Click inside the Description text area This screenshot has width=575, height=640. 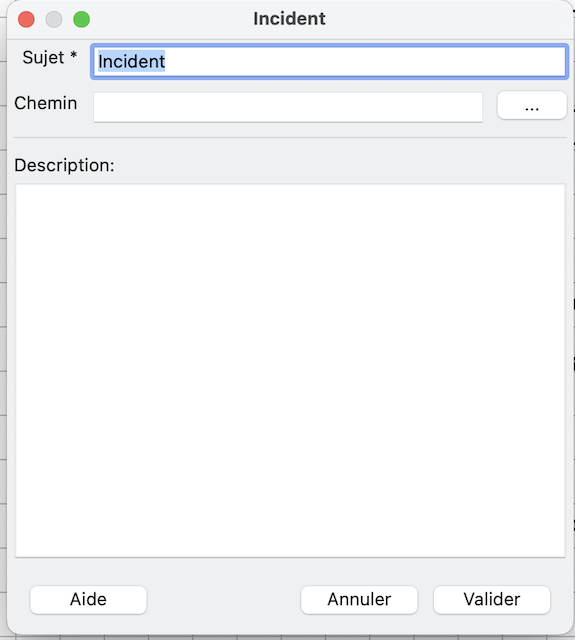coord(290,370)
